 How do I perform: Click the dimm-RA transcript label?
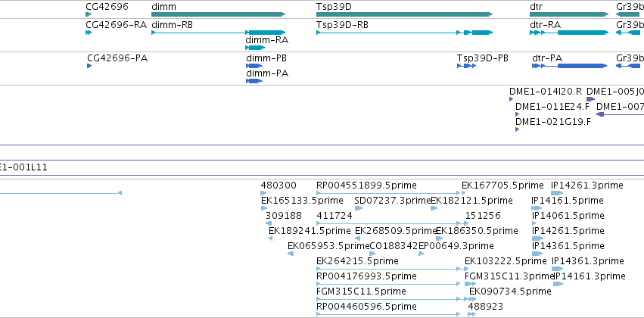coord(267,40)
